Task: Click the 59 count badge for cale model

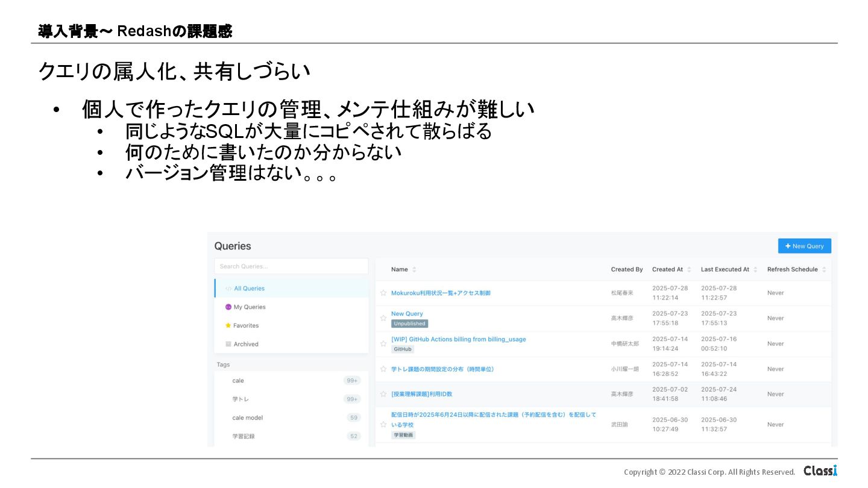Action: click(x=354, y=418)
